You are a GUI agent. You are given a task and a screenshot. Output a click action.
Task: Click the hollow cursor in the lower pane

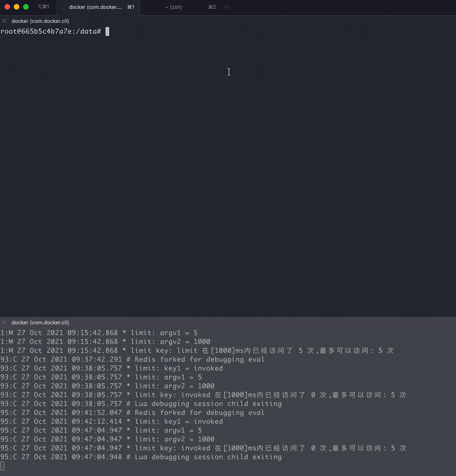[2, 466]
